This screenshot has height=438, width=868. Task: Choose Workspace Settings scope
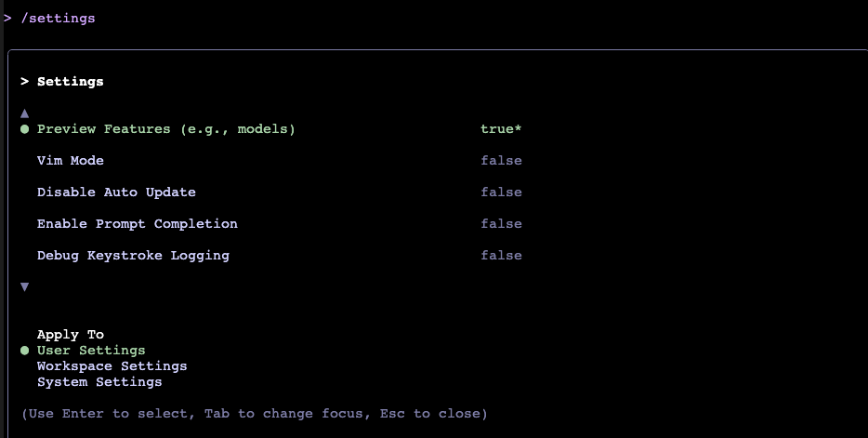(112, 366)
